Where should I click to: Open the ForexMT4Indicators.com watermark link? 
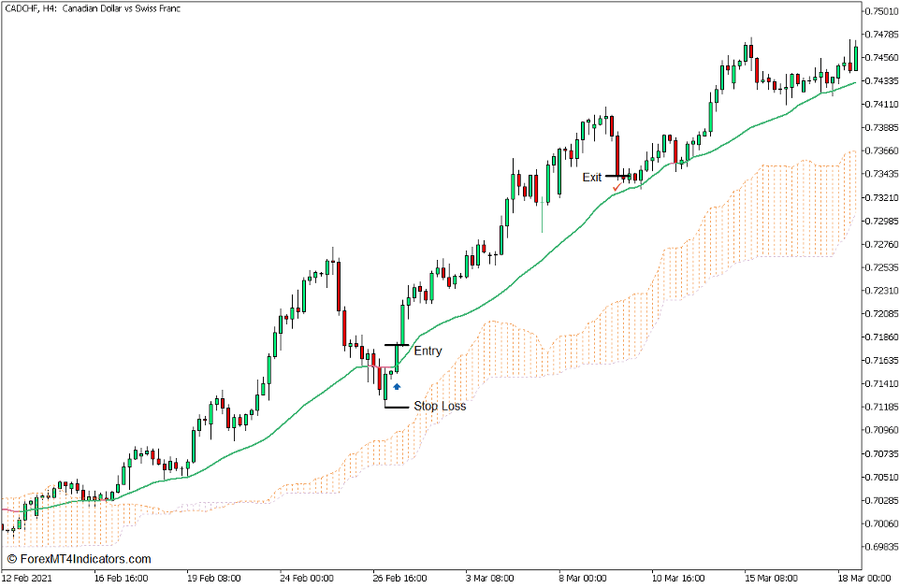tap(79, 559)
